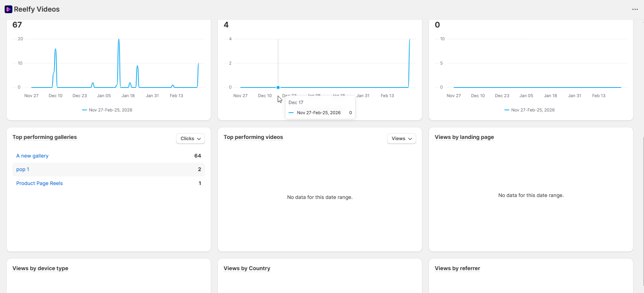
Task: Open the 'pop 1' gallery link
Action: 23,170
